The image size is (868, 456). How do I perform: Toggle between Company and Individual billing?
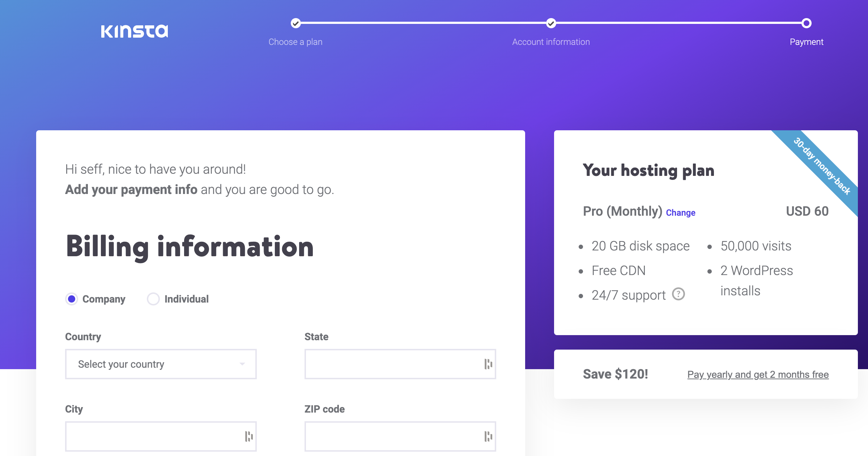click(x=153, y=298)
